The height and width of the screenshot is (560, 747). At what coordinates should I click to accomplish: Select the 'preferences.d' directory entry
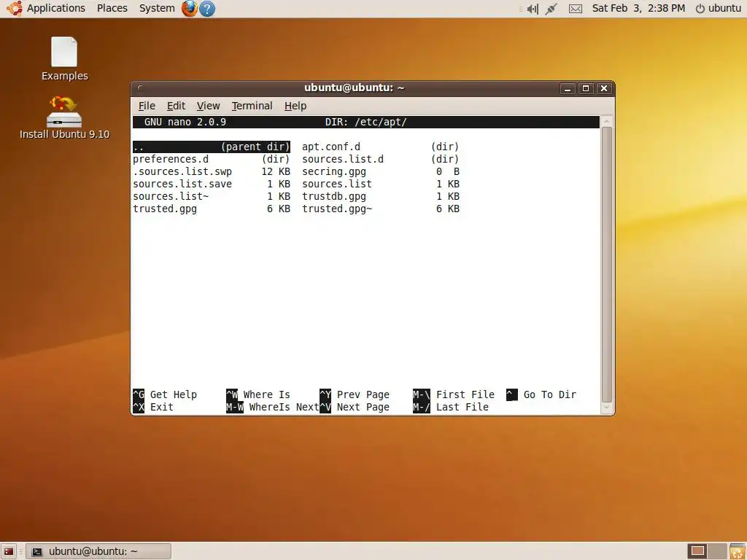212,159
